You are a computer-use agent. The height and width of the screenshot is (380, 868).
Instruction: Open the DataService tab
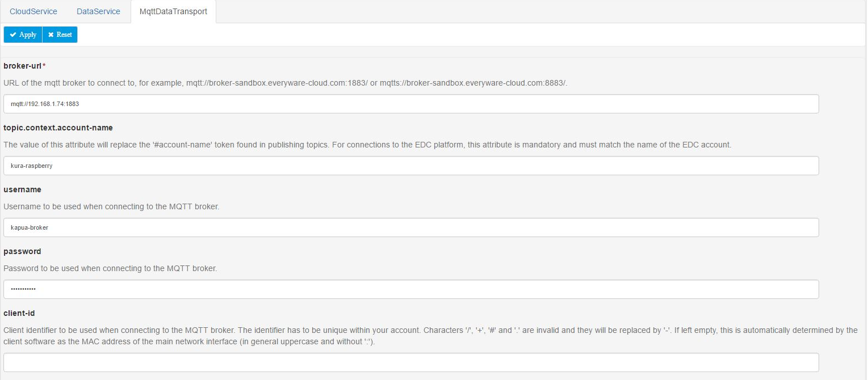[x=98, y=11]
